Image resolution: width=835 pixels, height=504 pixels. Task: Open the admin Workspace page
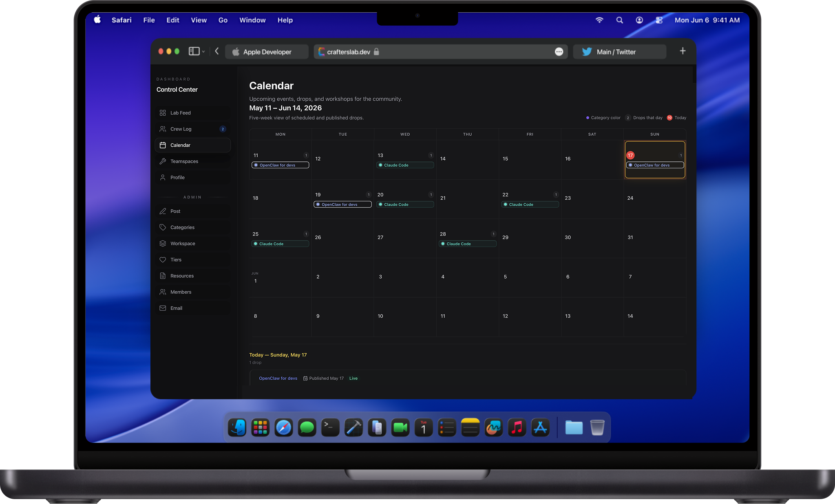[x=192, y=244]
